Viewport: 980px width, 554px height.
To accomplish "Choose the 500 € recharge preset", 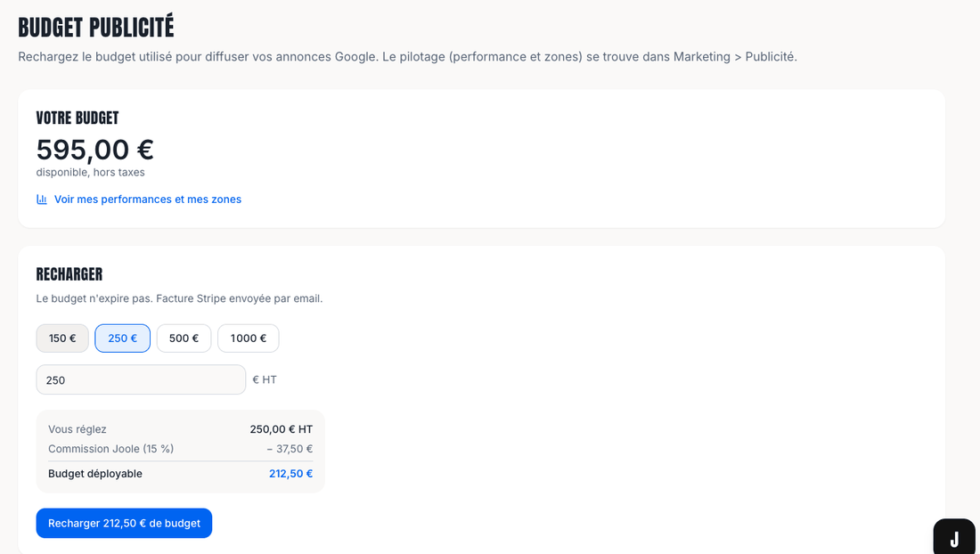I will coord(184,338).
